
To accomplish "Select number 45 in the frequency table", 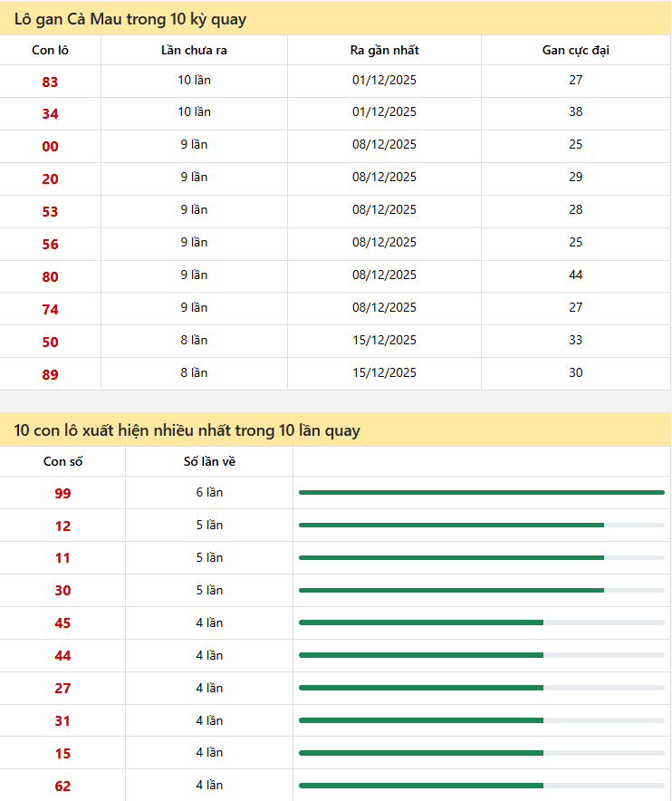I will 62,623.
